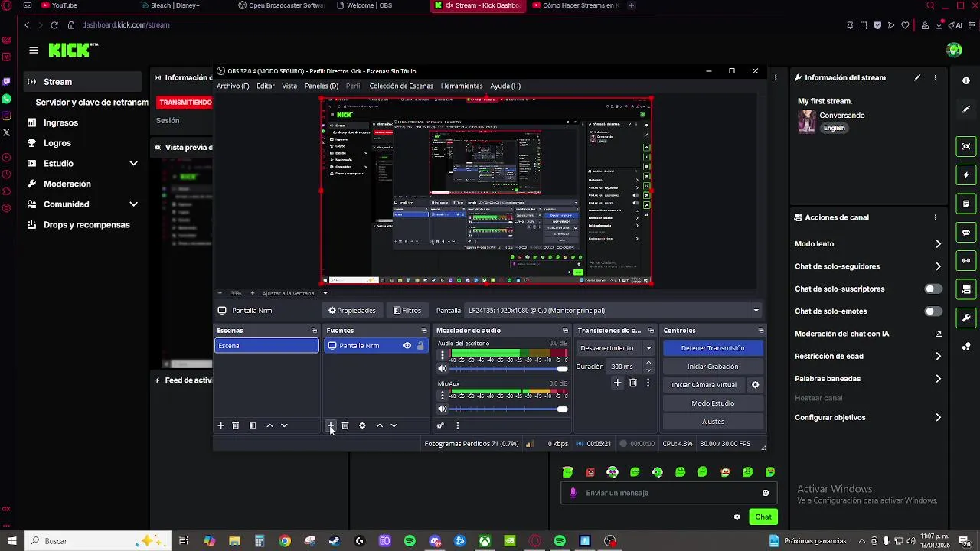This screenshot has width=980, height=551.
Task: Open emoji picker in message field
Action: (765, 493)
